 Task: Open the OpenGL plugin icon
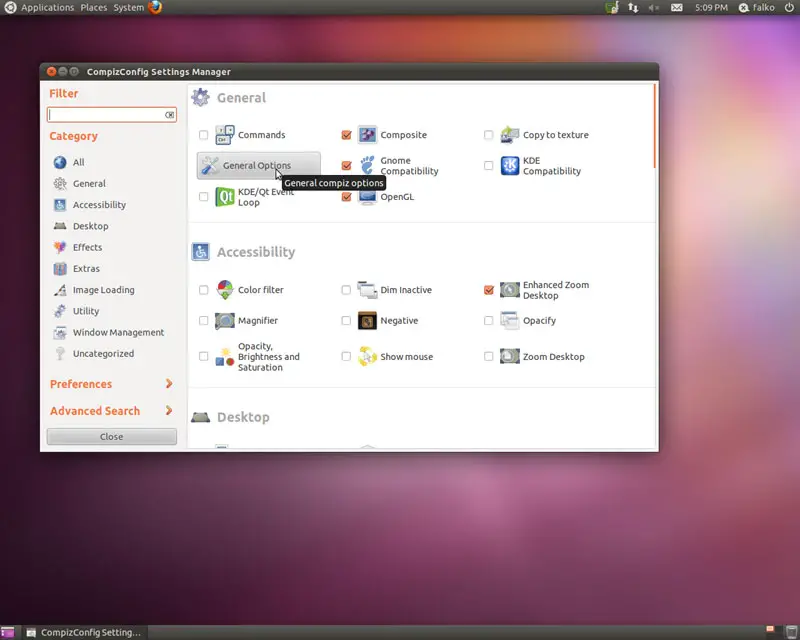pos(367,196)
